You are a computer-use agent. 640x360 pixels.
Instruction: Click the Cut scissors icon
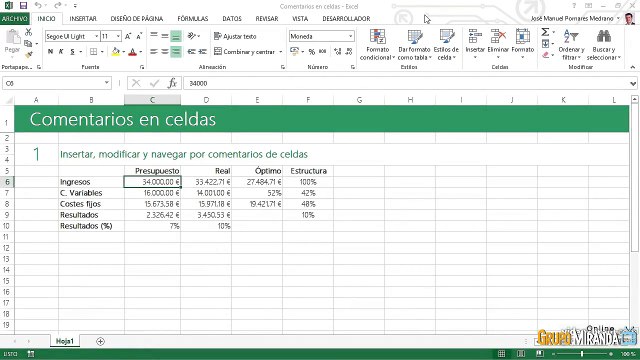pos(28,32)
